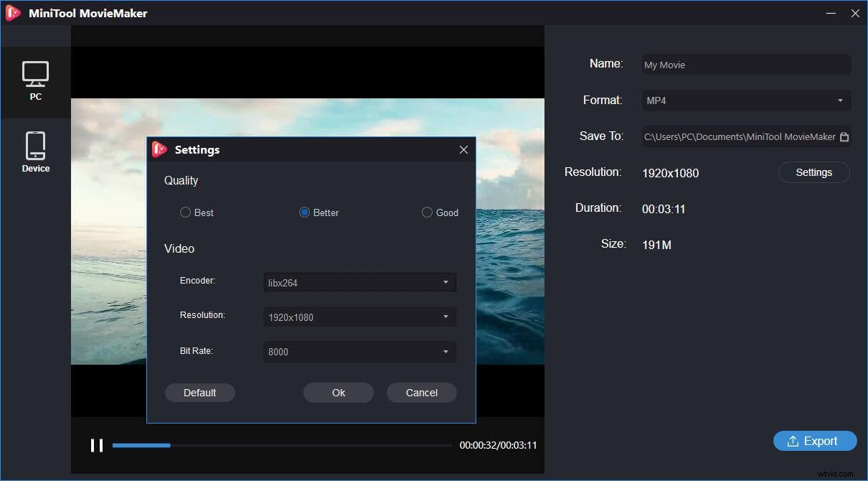Open the Save To folder browser icon
Image resolution: width=868 pixels, height=481 pixels.
tap(844, 136)
